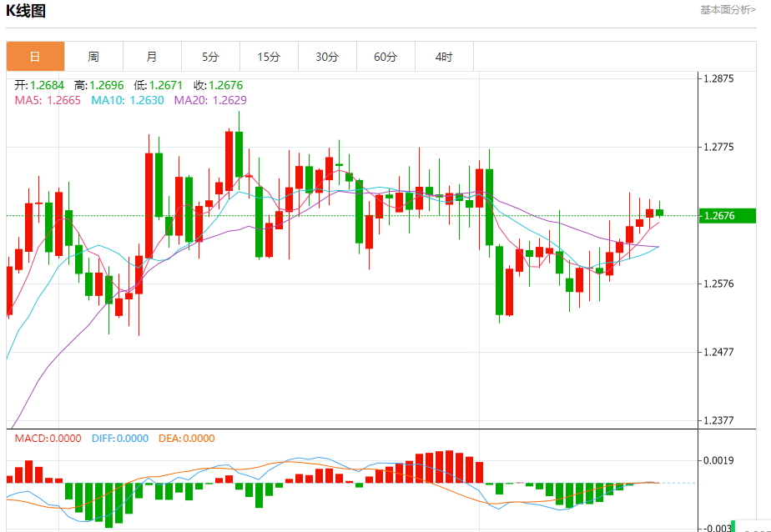Click the 开 opening price value 1.2684

click(42, 85)
